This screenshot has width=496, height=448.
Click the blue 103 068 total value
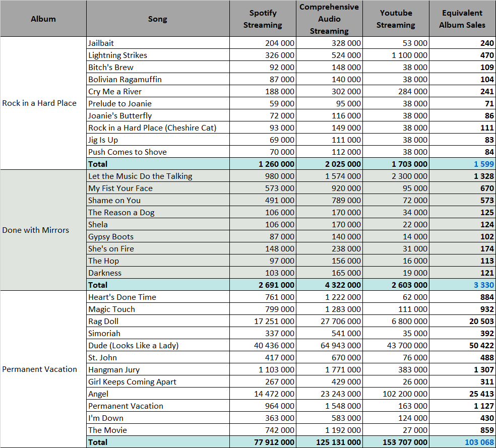462,442
